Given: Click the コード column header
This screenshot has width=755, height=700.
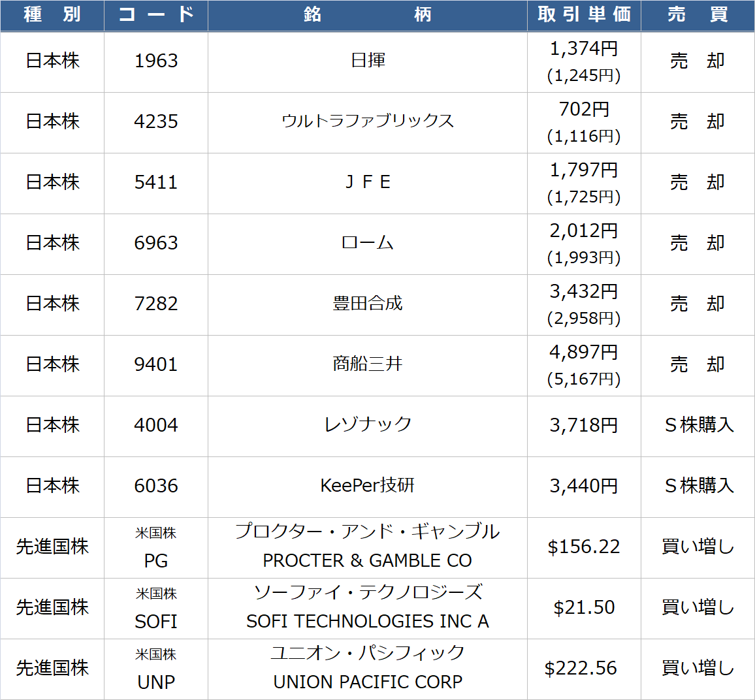Looking at the screenshot, I should [156, 15].
